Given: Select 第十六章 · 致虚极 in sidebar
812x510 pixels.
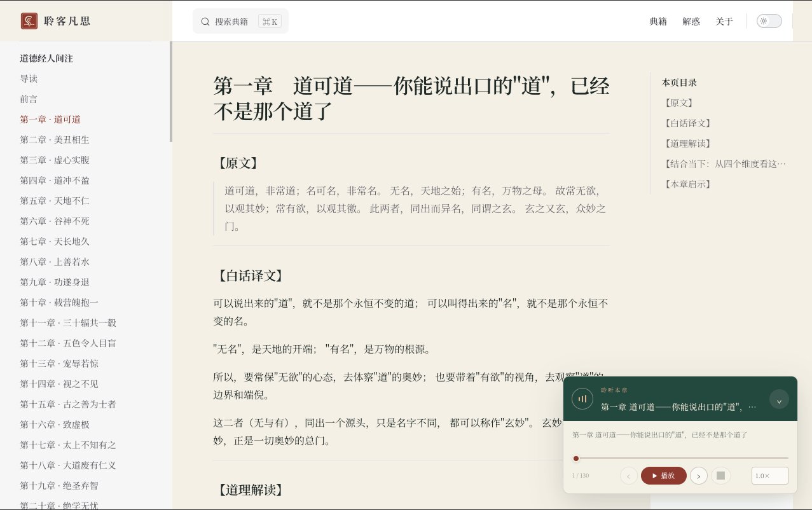Looking at the screenshot, I should coord(55,425).
